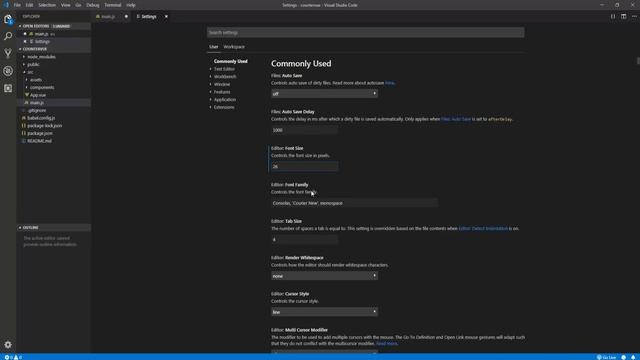Image resolution: width=640 pixels, height=360 pixels.
Task: Open the Help menu
Action: 131,5
